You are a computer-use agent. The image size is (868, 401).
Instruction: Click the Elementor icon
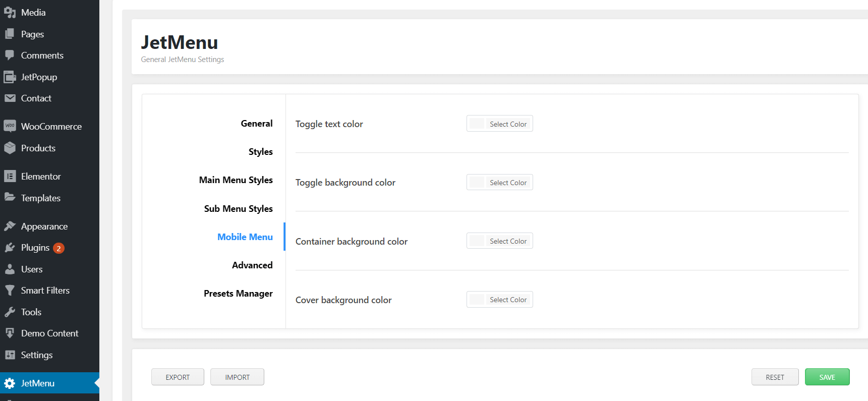point(10,176)
